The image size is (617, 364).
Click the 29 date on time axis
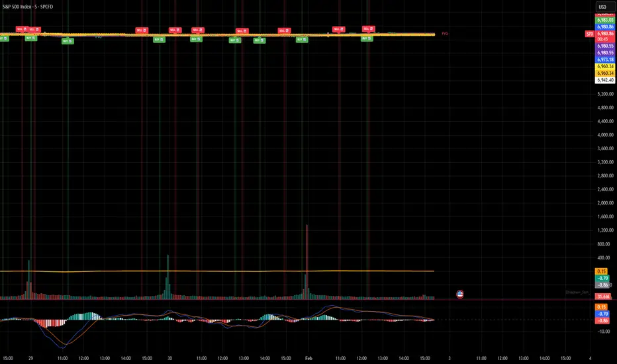(x=30, y=359)
